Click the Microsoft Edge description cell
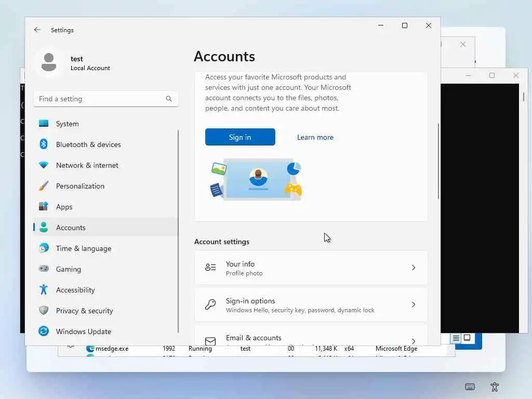The height and width of the screenshot is (399, 532). (x=396, y=349)
